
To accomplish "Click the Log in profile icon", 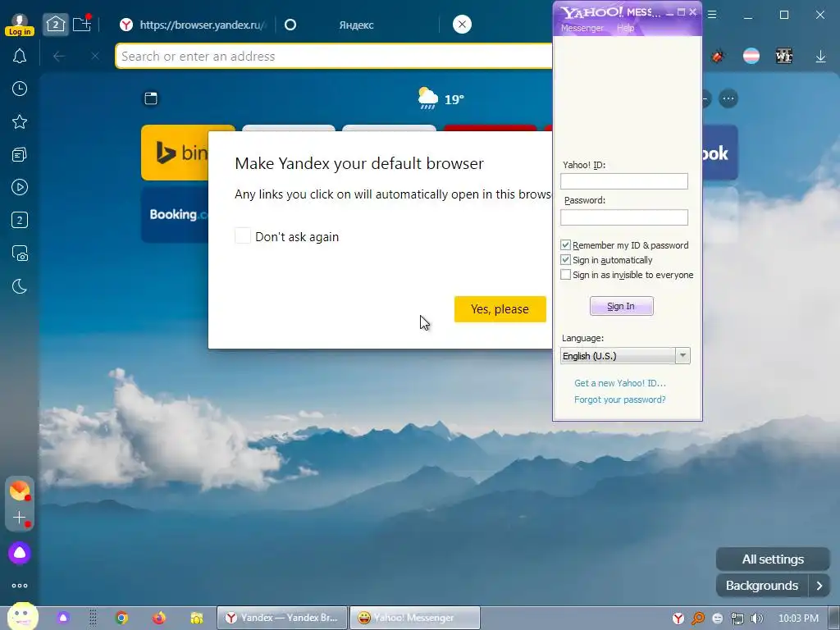I will tap(20, 24).
